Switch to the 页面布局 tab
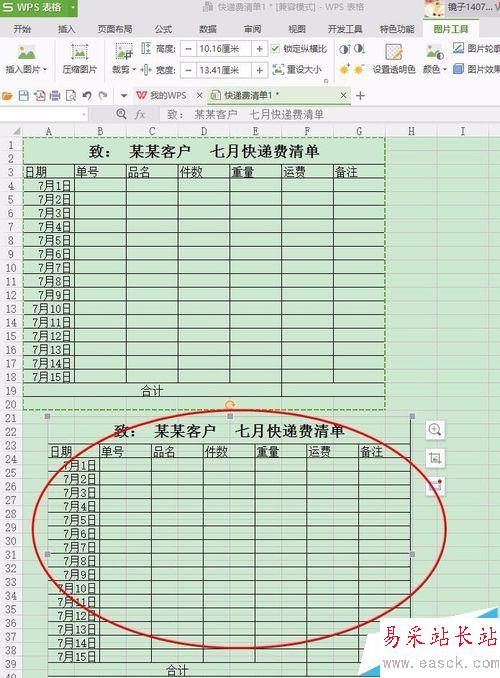This screenshot has width=500, height=678. (115, 29)
